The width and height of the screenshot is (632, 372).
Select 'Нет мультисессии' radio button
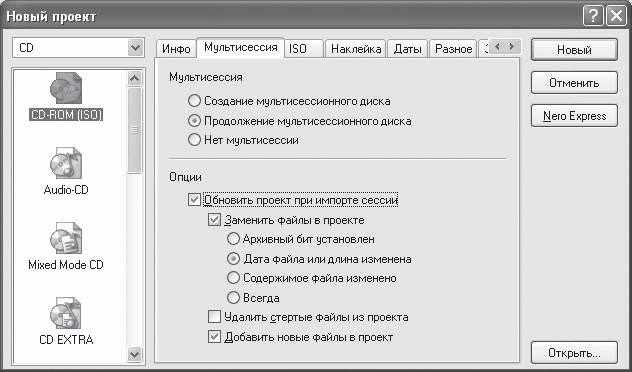(194, 140)
